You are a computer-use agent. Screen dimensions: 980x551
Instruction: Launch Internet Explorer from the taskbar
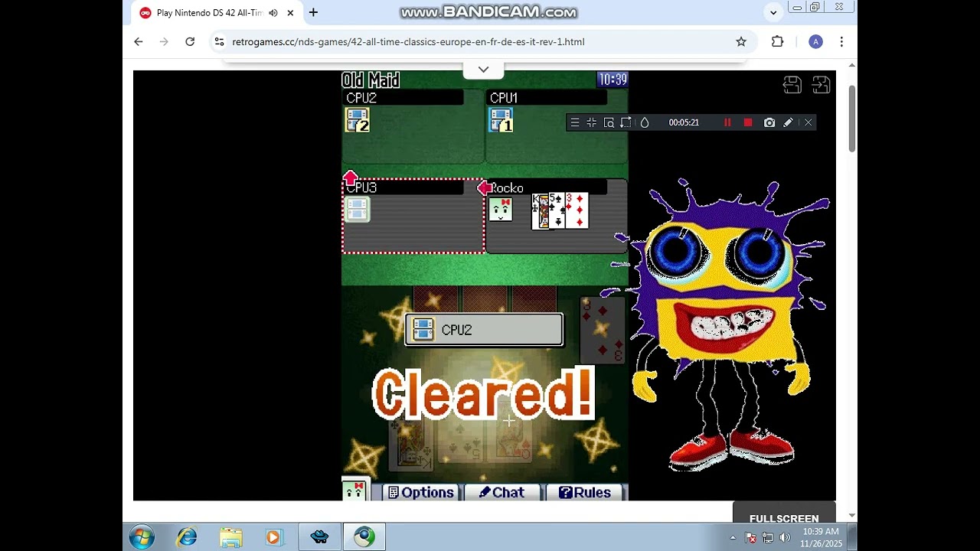[187, 537]
